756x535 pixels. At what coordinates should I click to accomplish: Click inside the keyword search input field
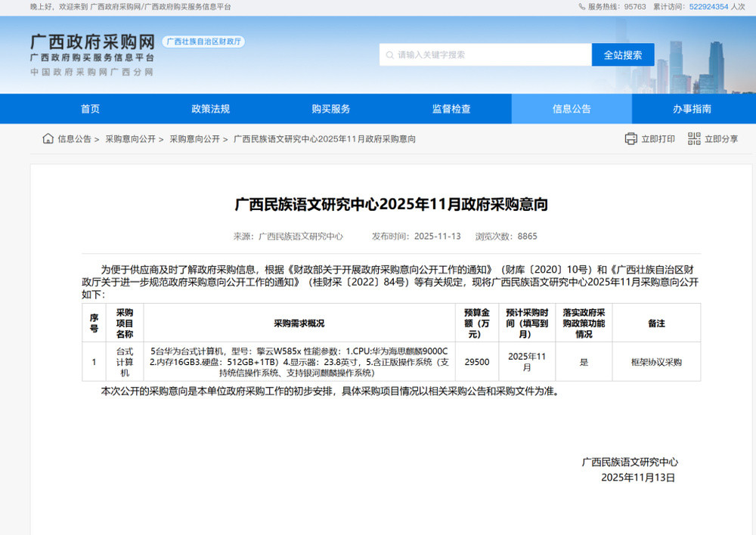pos(484,54)
